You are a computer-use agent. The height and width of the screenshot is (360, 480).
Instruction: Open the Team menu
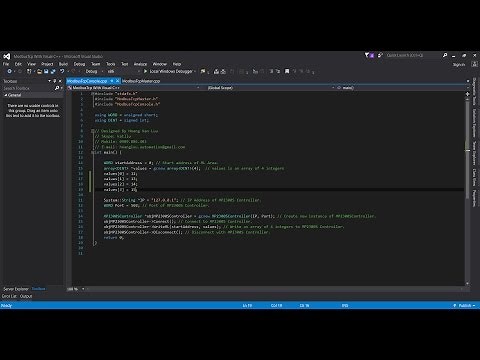click(x=96, y=64)
